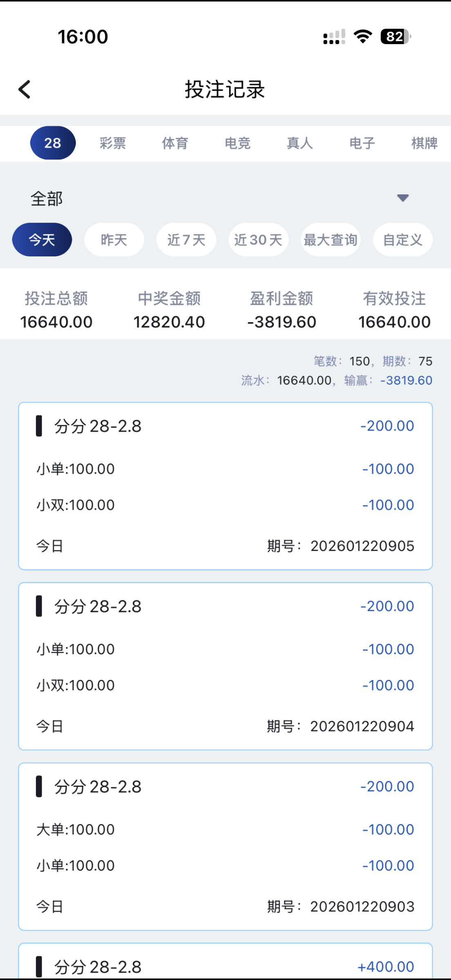Open the 电竞 category tab
The image size is (451, 980).
237,143
